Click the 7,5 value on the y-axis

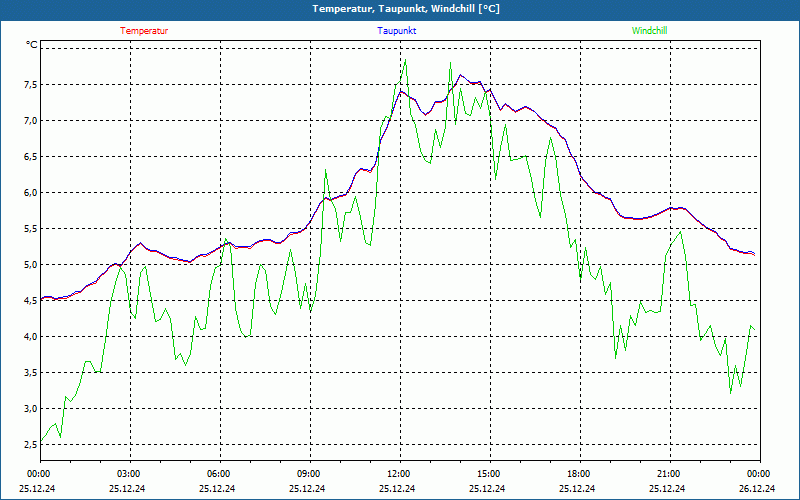click(x=32, y=85)
